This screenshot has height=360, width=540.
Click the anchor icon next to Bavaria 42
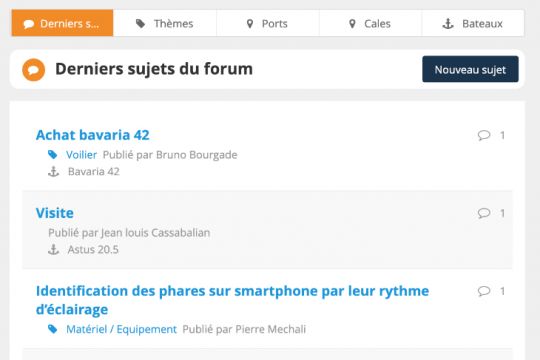coord(53,172)
